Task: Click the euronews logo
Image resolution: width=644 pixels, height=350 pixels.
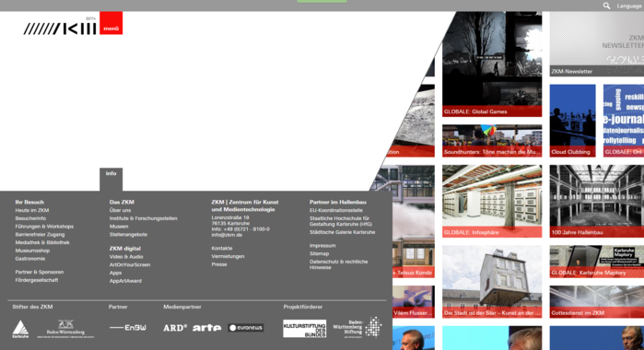Action: tap(246, 328)
